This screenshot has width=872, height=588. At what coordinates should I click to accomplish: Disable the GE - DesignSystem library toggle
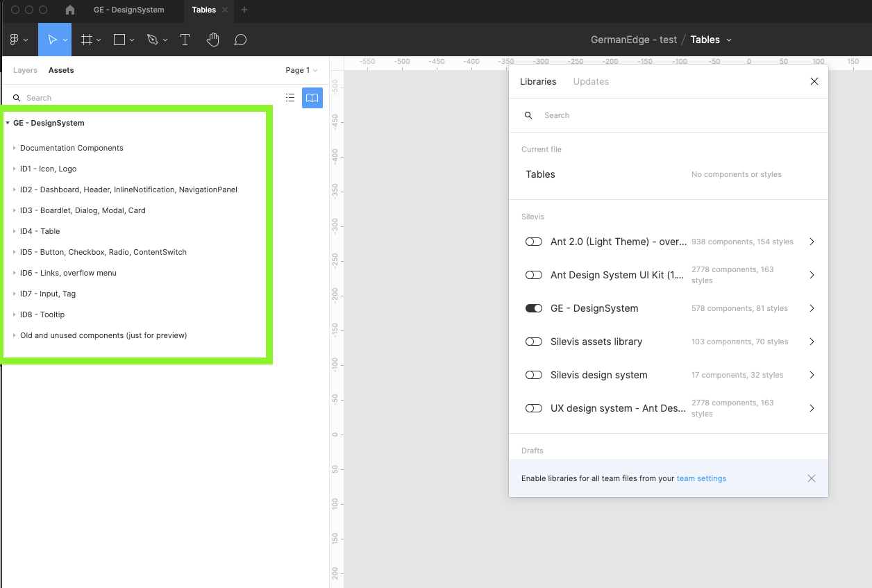(x=533, y=308)
